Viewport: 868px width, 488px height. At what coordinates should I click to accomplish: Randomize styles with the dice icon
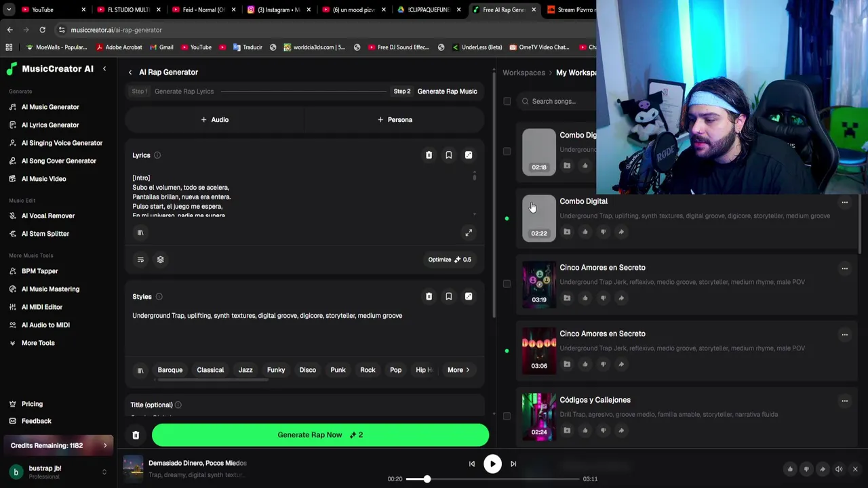coord(468,296)
